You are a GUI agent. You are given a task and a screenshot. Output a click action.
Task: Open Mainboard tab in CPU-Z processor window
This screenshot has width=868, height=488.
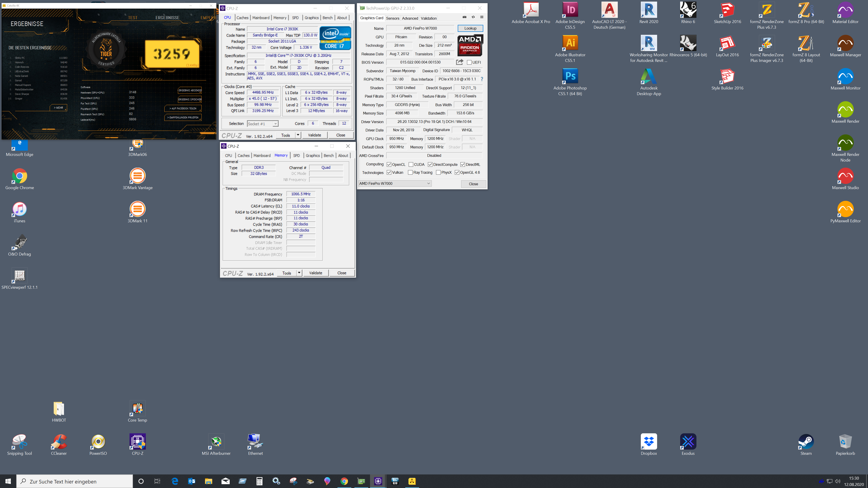[x=261, y=18]
